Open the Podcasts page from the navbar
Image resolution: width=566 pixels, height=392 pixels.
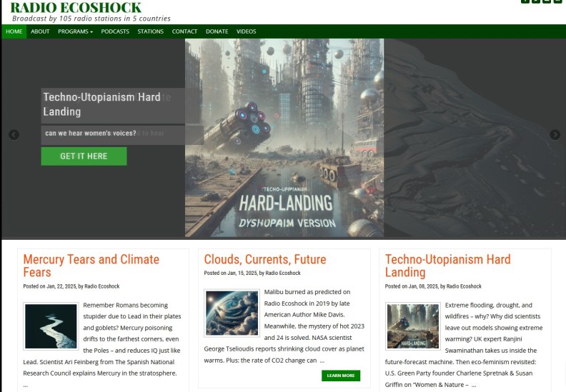(115, 31)
